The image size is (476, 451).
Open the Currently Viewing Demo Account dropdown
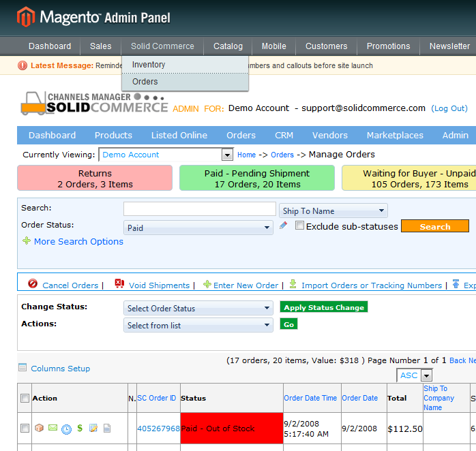pyautogui.click(x=166, y=155)
